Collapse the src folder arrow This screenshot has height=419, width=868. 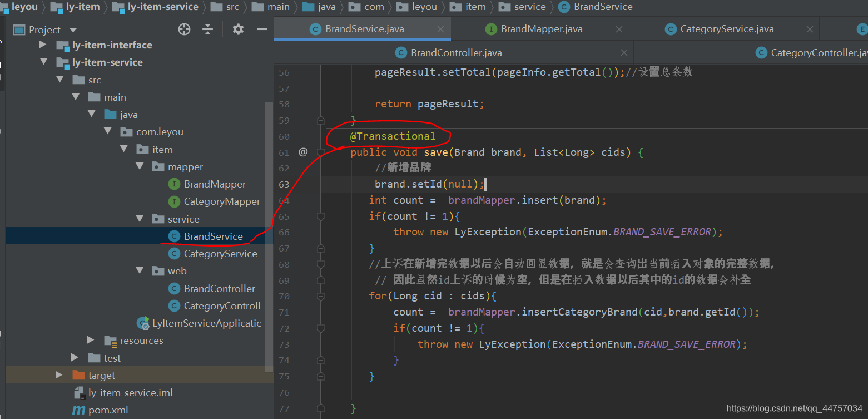click(x=59, y=80)
